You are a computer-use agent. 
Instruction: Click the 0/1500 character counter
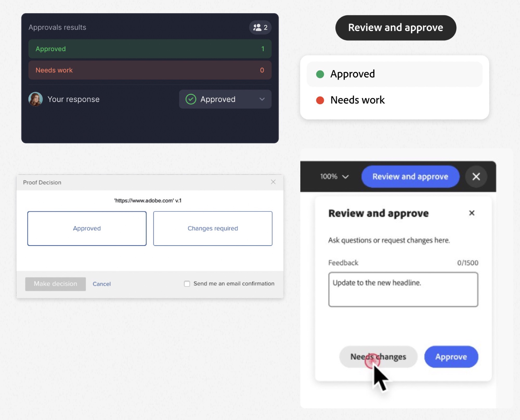pos(467,263)
